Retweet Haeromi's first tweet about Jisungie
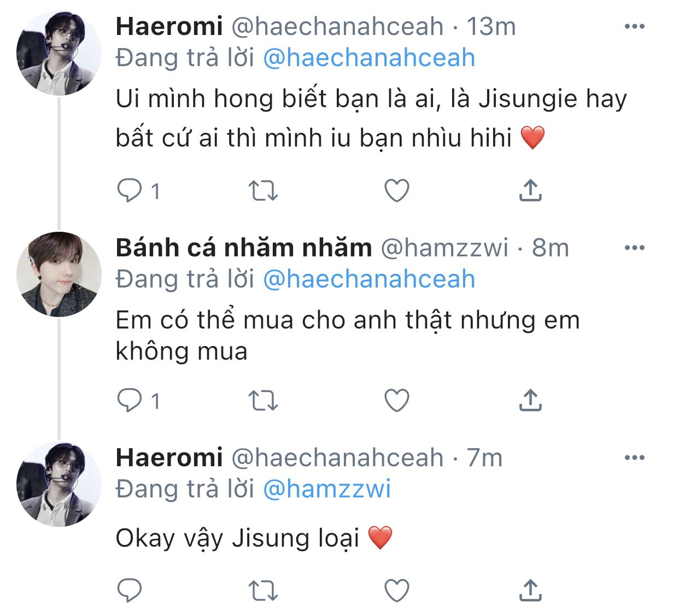The width and height of the screenshot is (679, 616). tap(263, 191)
